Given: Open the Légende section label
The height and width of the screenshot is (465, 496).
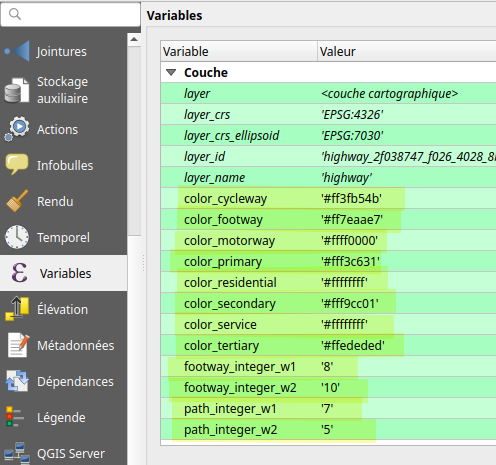Looking at the screenshot, I should pos(61,417).
